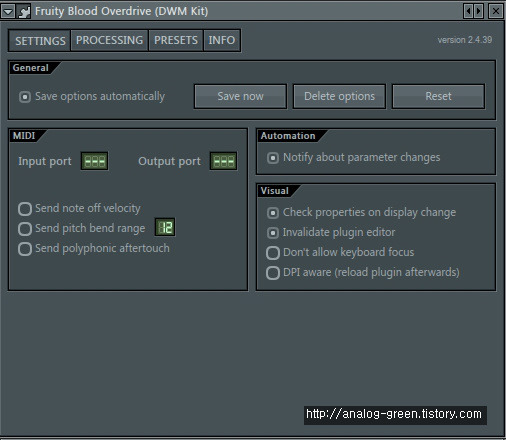Select the MIDI Input port value box

[x=94, y=161]
